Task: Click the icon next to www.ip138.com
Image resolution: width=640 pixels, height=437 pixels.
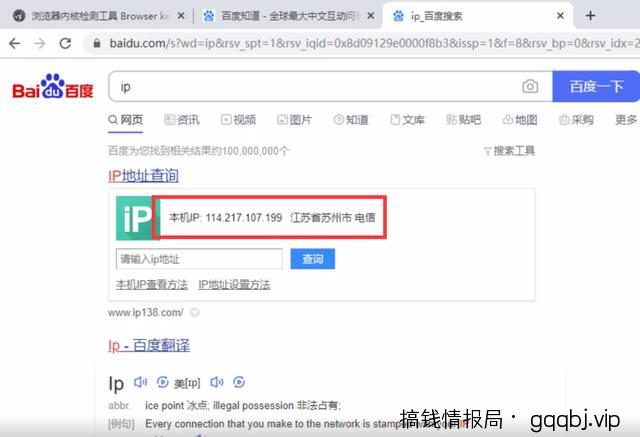Action: [x=195, y=313]
